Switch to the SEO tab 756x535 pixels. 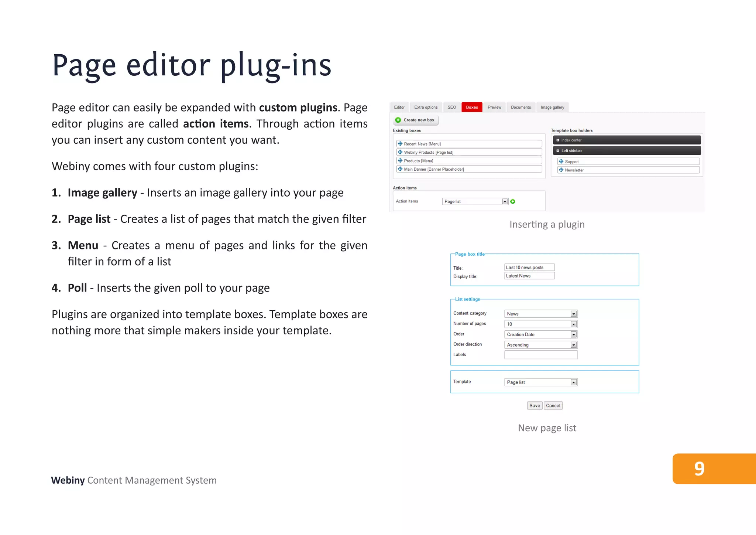pyautogui.click(x=452, y=107)
